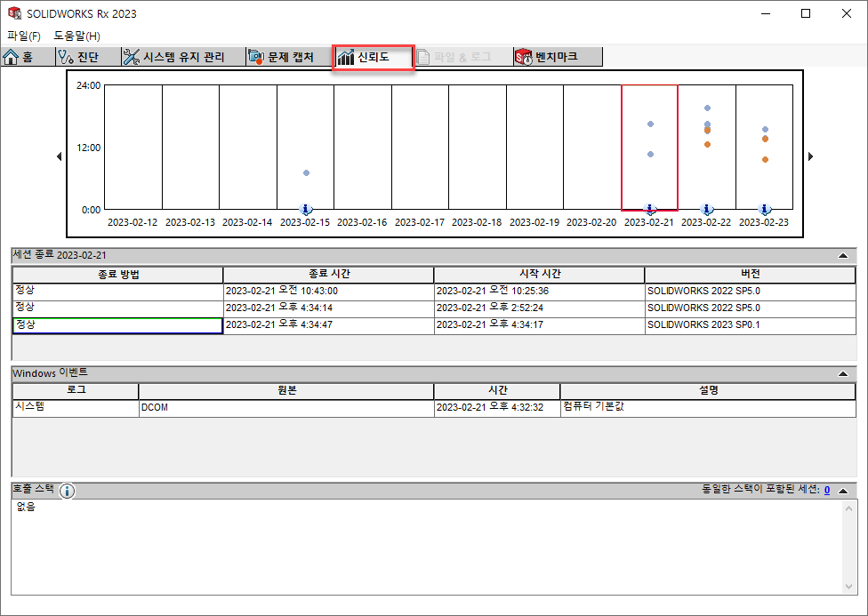This screenshot has height=616, width=868.
Task: Open the 파일(F) menu
Action: [24, 36]
